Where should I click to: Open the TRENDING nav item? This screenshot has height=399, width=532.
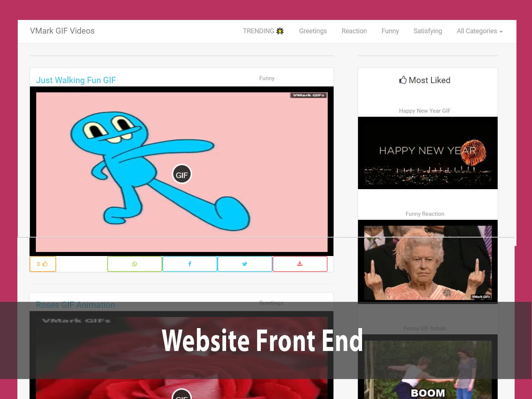(263, 31)
